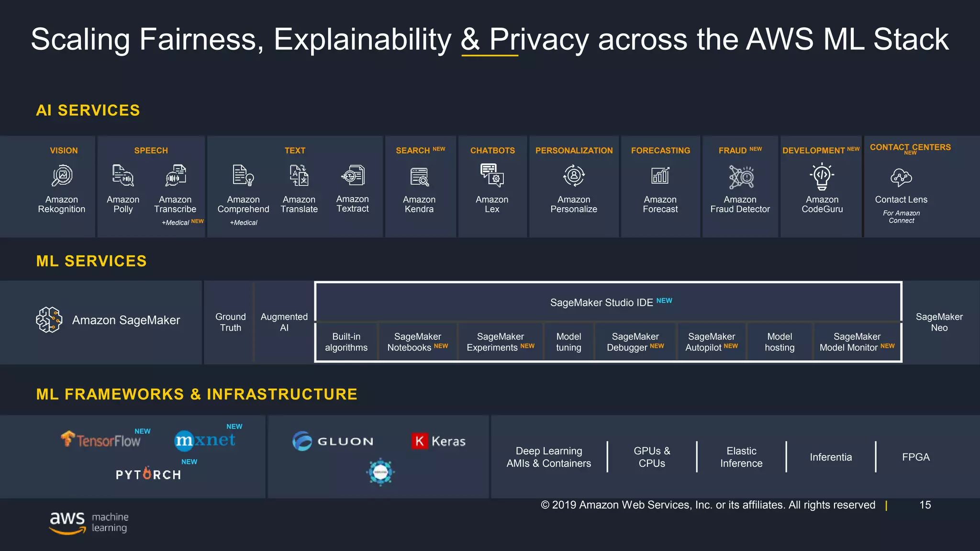Click the Amazon Rekognition icon

[x=62, y=176]
